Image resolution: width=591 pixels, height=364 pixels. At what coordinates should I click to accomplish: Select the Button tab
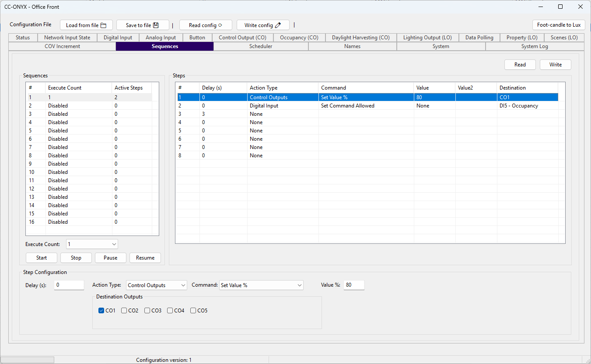pos(197,38)
